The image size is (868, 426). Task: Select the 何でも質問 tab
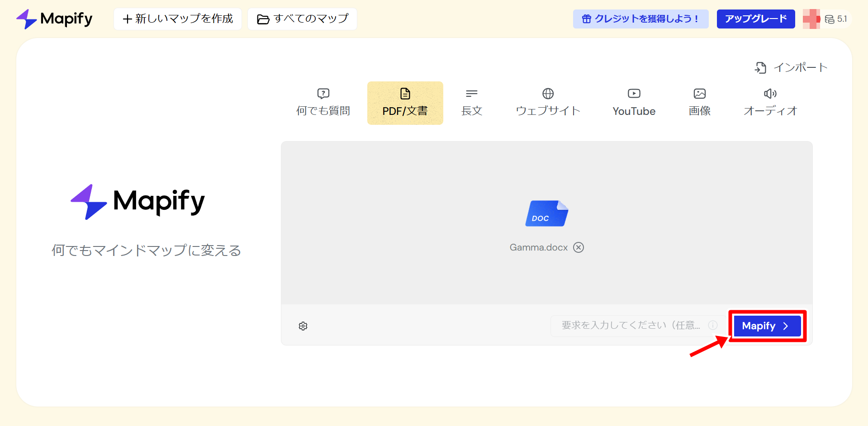point(323,103)
